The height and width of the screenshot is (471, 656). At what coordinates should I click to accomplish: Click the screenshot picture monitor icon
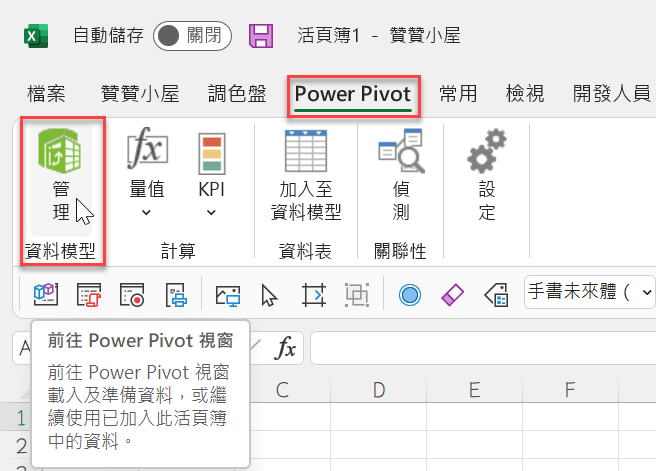(228, 296)
